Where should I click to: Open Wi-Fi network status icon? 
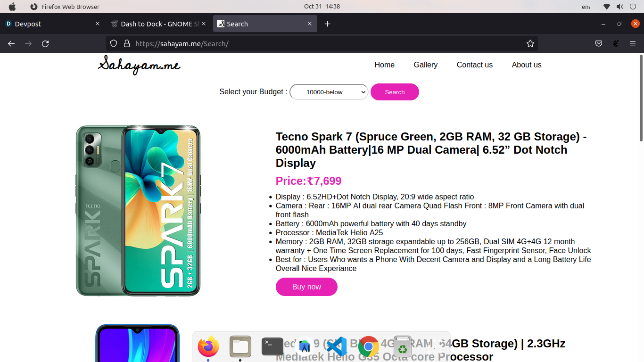pyautogui.click(x=607, y=7)
